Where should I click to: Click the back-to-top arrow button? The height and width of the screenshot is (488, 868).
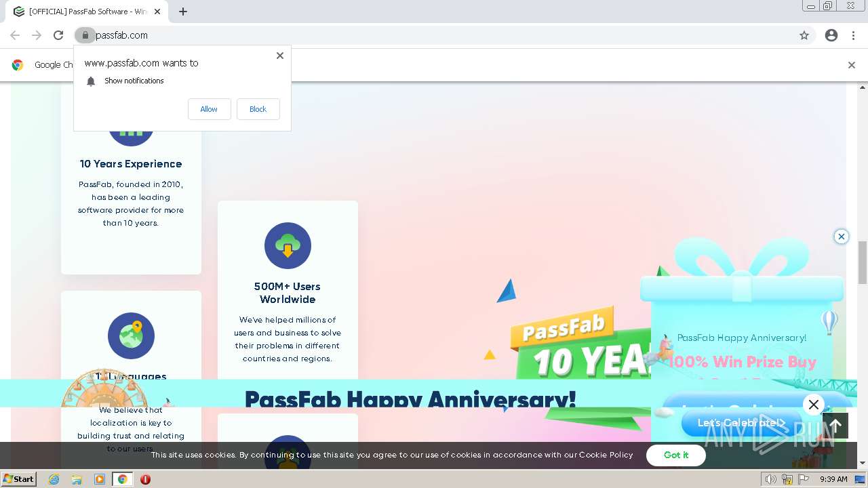pyautogui.click(x=835, y=426)
